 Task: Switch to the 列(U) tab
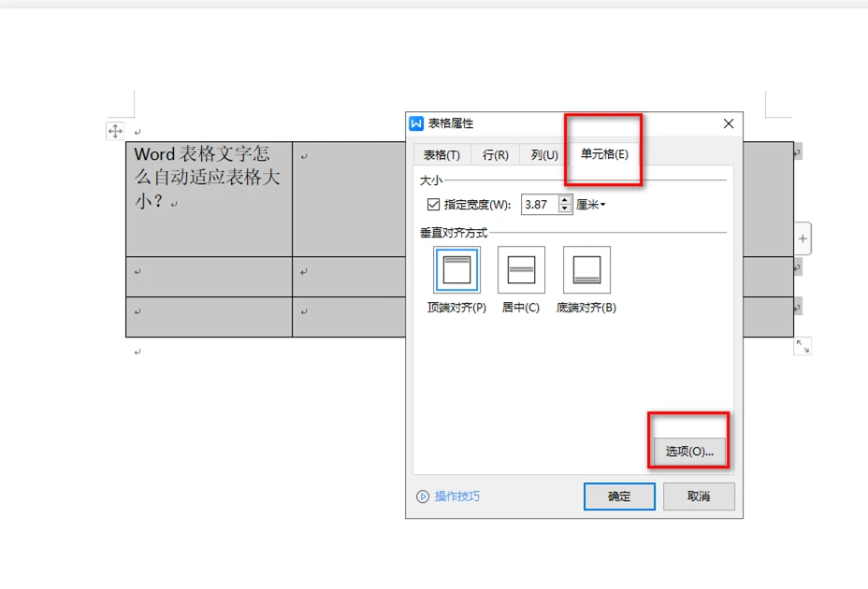point(544,155)
